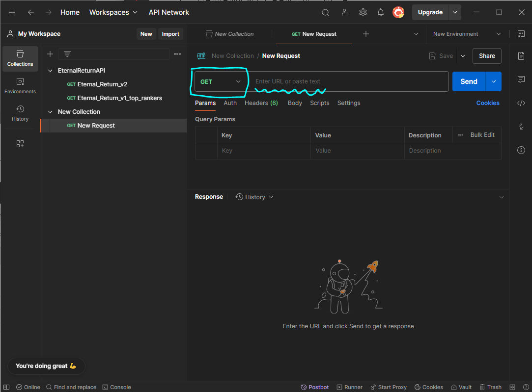Open Console in the status bar

[117, 387]
